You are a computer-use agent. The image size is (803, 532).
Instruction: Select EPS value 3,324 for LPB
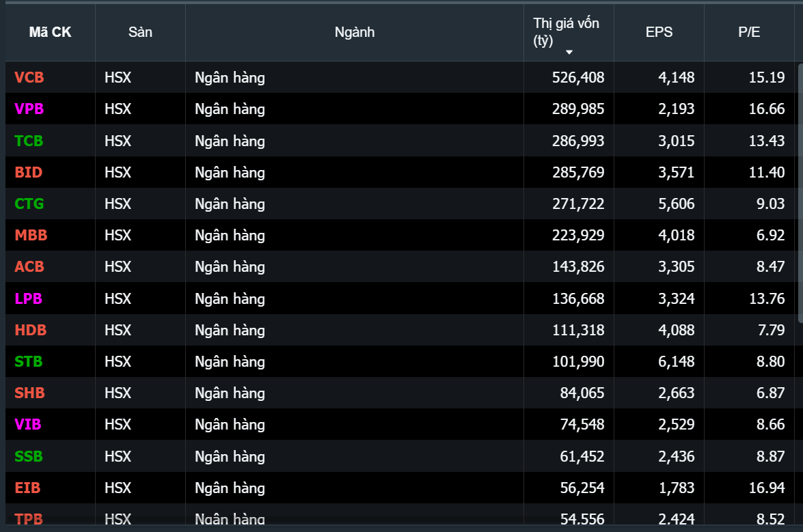click(x=677, y=298)
